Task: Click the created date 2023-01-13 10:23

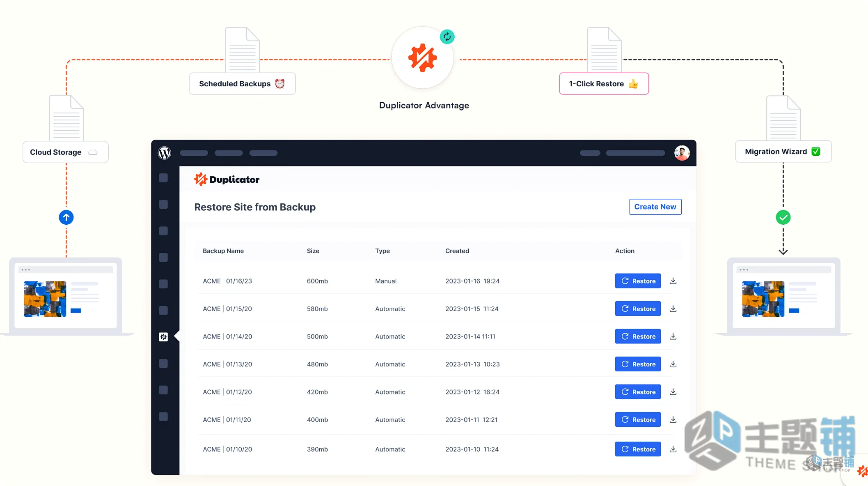Action: point(472,364)
